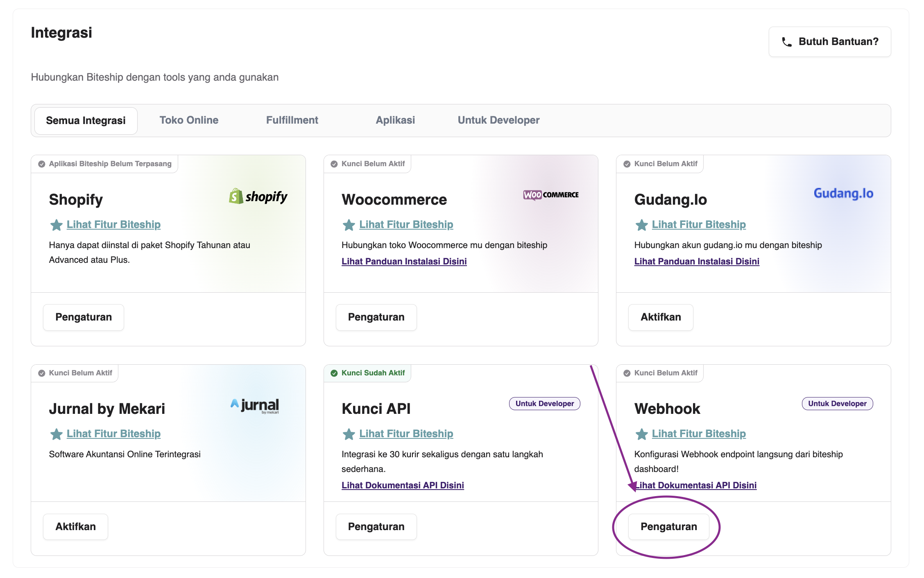Click the star icon beside Kunci API's Lihat Fitur Biteship

[x=349, y=434]
